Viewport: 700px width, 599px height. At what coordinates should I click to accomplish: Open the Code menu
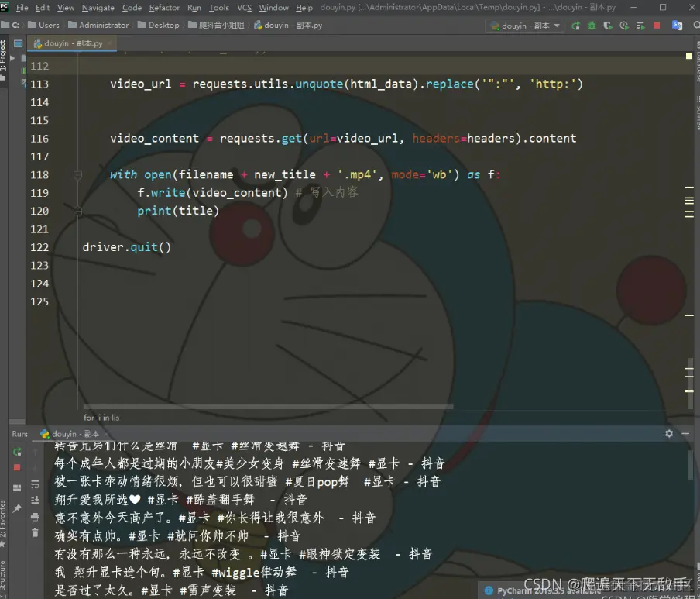(132, 8)
